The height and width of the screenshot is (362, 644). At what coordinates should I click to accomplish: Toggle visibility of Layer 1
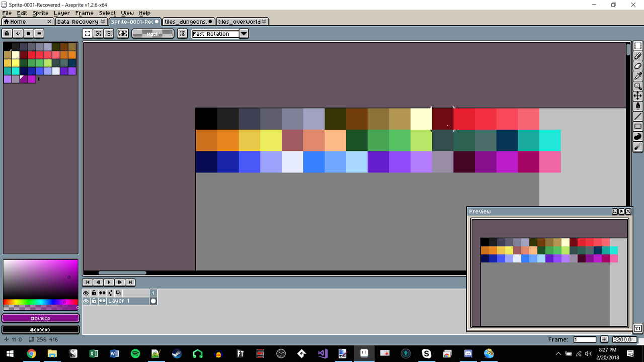pyautogui.click(x=86, y=301)
